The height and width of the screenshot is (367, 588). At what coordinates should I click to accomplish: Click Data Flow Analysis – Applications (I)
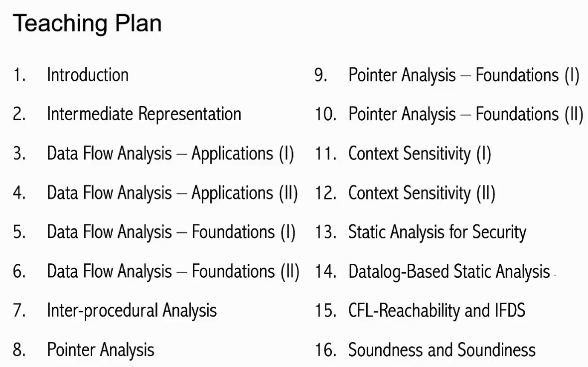click(x=170, y=154)
